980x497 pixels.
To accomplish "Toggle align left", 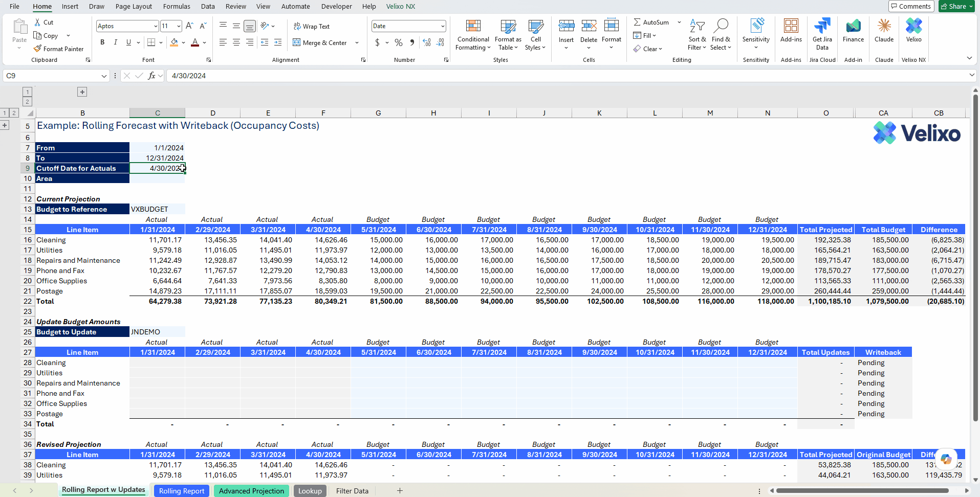I will (223, 42).
